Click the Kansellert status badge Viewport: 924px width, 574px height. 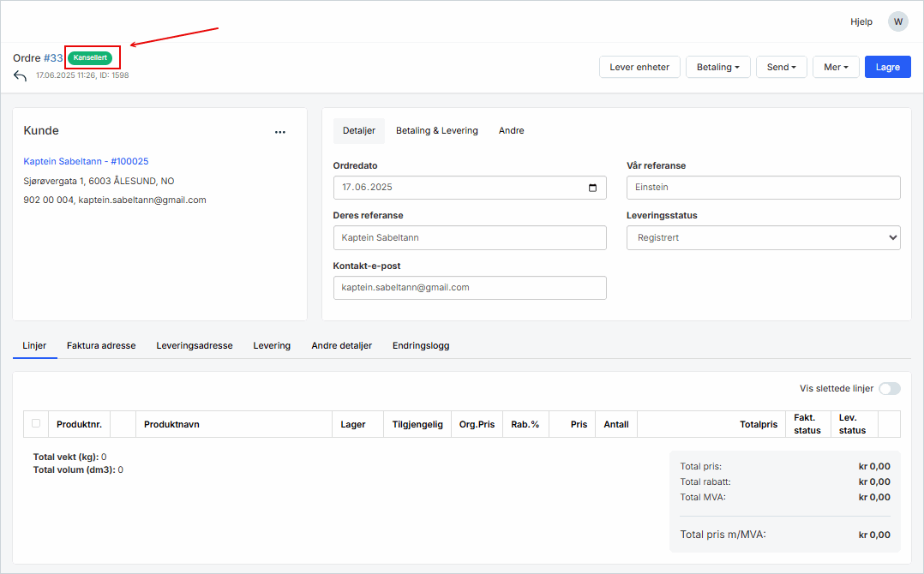tap(92, 57)
